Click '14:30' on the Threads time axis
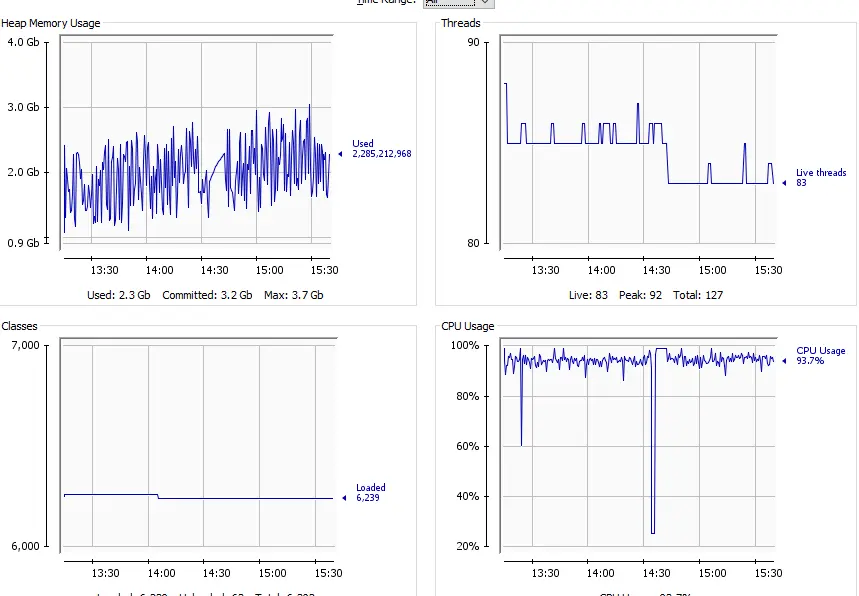 656,270
